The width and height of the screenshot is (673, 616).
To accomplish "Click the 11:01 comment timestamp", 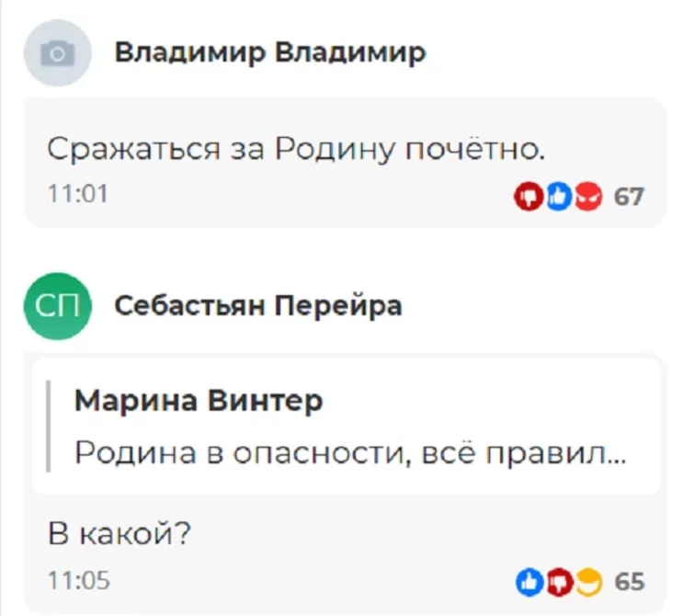I will pos(77,195).
